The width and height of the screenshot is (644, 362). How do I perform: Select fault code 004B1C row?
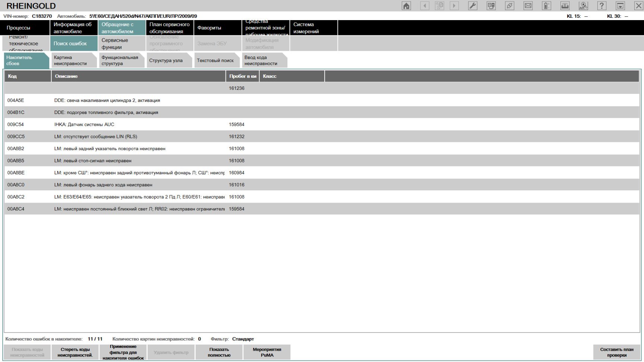click(322, 112)
